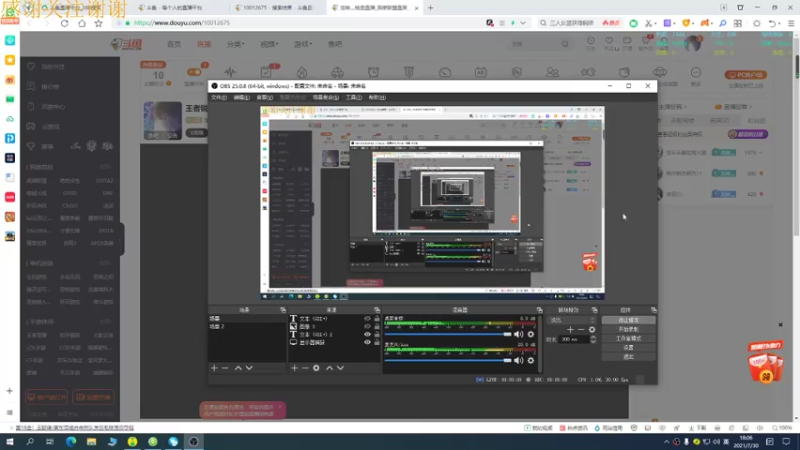
Task: Toggle visibility of first text source in OBS
Action: coord(367,318)
